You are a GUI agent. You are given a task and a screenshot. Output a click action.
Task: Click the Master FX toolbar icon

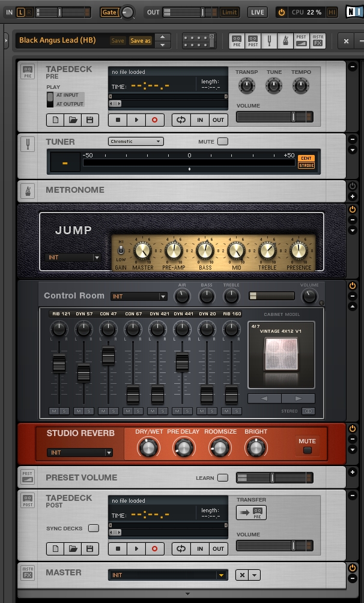[x=318, y=41]
